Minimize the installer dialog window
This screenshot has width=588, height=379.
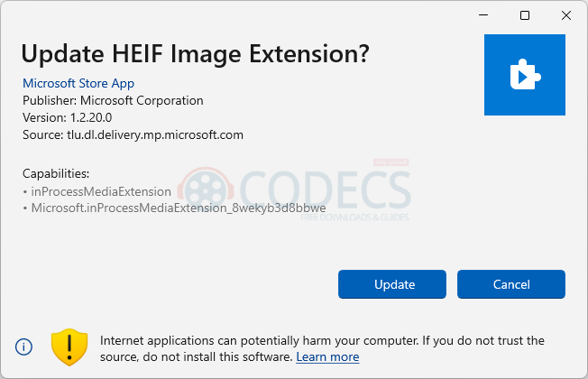click(x=483, y=15)
